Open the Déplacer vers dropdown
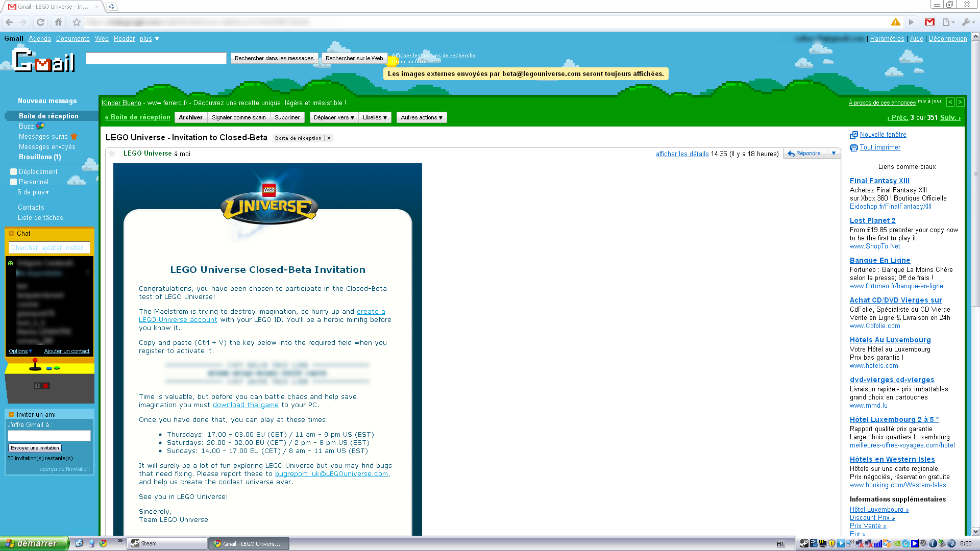980x551 pixels. (x=334, y=117)
